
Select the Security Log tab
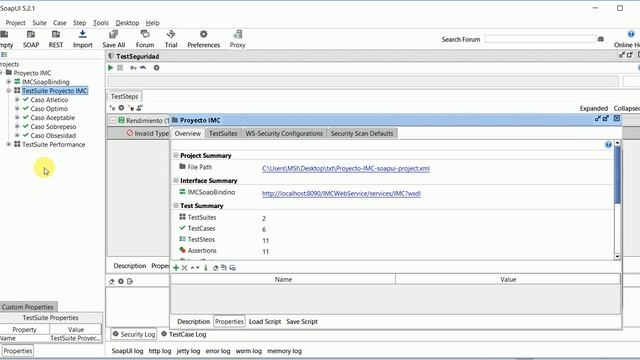click(x=133, y=334)
